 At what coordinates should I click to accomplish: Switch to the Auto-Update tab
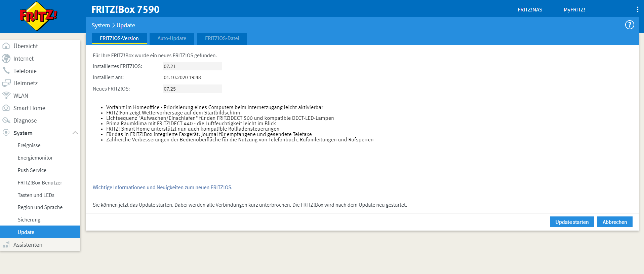(x=172, y=38)
